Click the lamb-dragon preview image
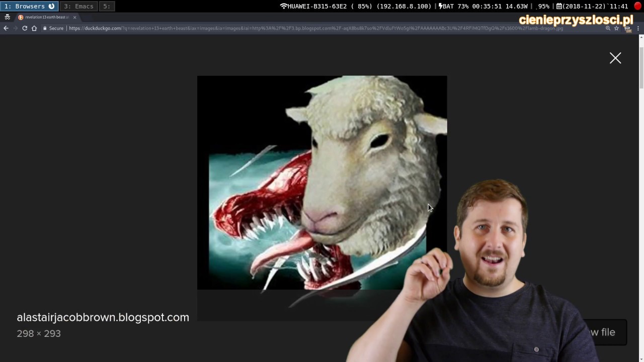644x362 pixels. click(x=322, y=183)
